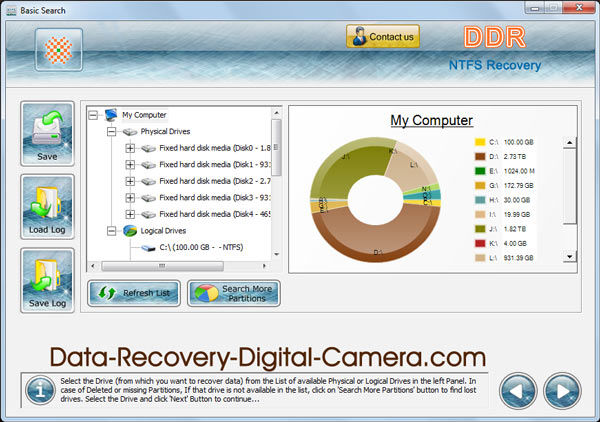The height and width of the screenshot is (422, 600).
Task: Open the Load Log button
Action: [47, 207]
